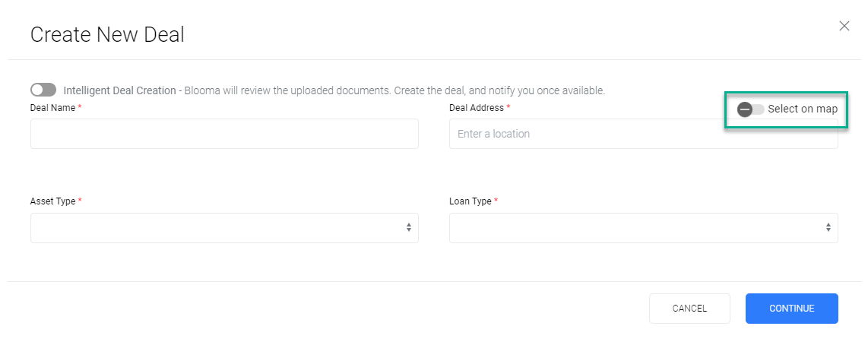Click the 'Loan Type' field label

click(x=470, y=201)
